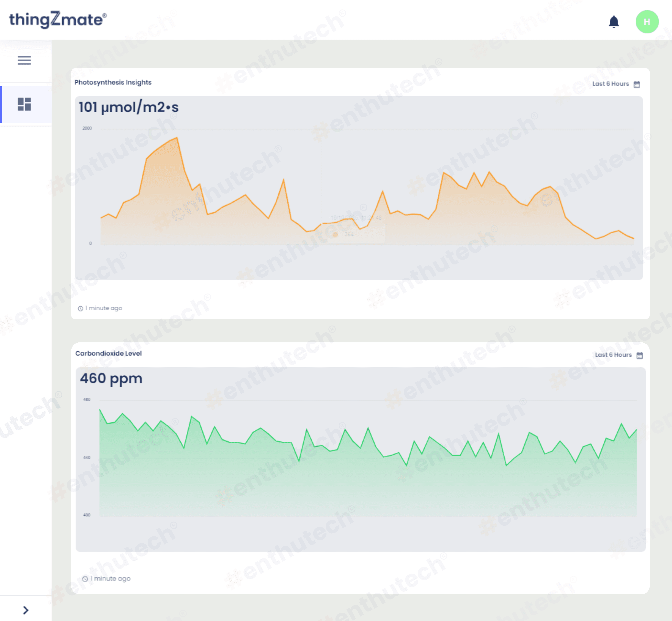Click the calendar icon on Carbondioxide Level
The height and width of the screenshot is (621, 672).
tap(639, 356)
